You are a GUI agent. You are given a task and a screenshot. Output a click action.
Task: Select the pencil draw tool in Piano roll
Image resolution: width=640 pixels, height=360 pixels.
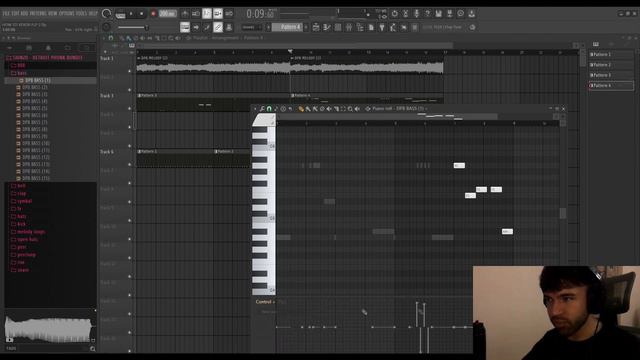point(301,109)
